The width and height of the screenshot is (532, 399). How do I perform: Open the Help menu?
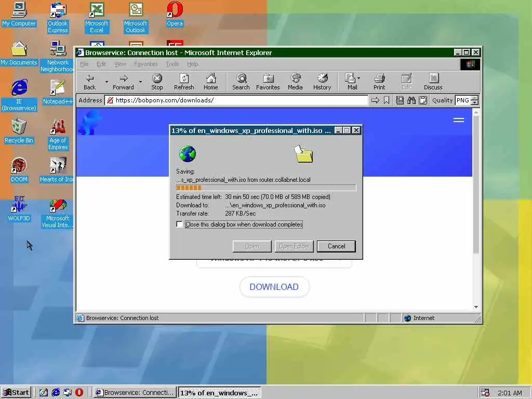192,64
